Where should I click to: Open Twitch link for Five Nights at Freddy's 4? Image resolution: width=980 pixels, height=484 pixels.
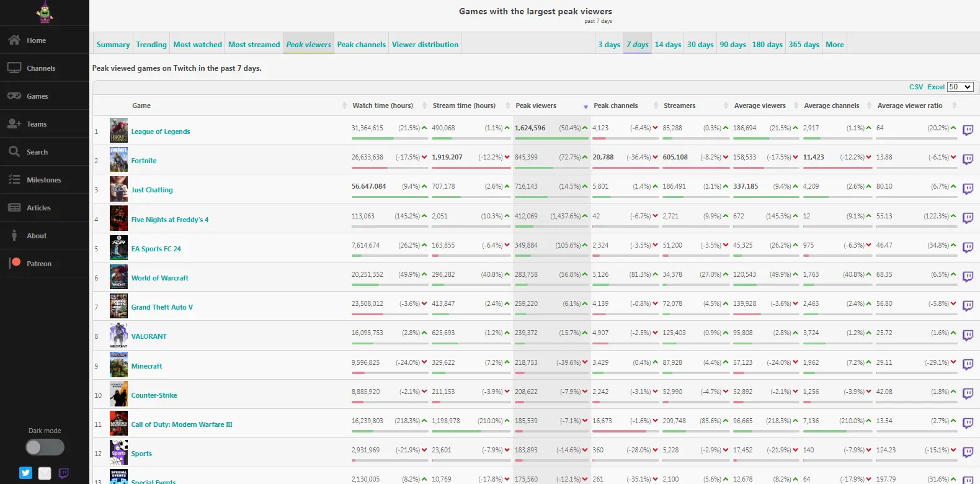[x=968, y=218]
